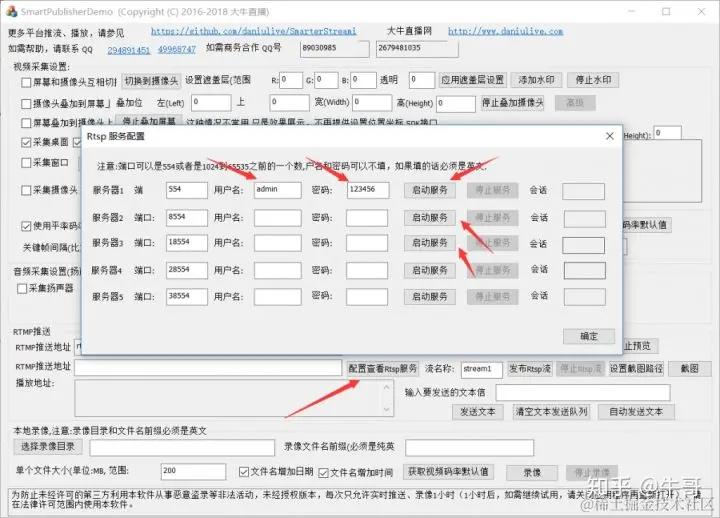Click 启动服务 button for 服务器3
Image resolution: width=720 pixels, height=518 pixels.
(x=430, y=242)
